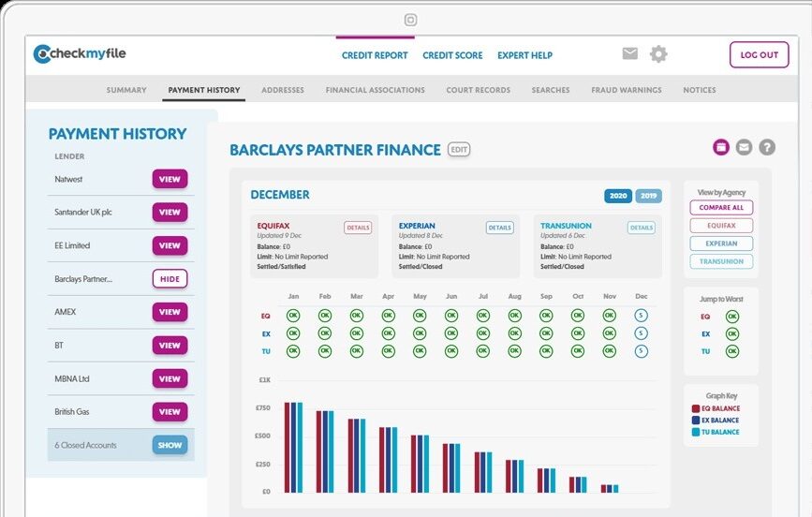Viewport: 812px width, 517px height.
Task: Open Expert Help section
Action: pos(524,55)
